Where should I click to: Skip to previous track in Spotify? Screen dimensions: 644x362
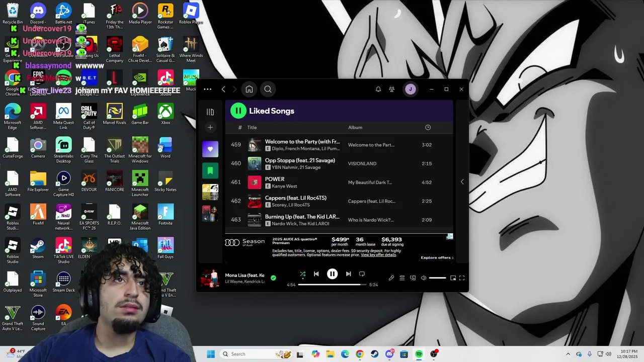(x=316, y=274)
